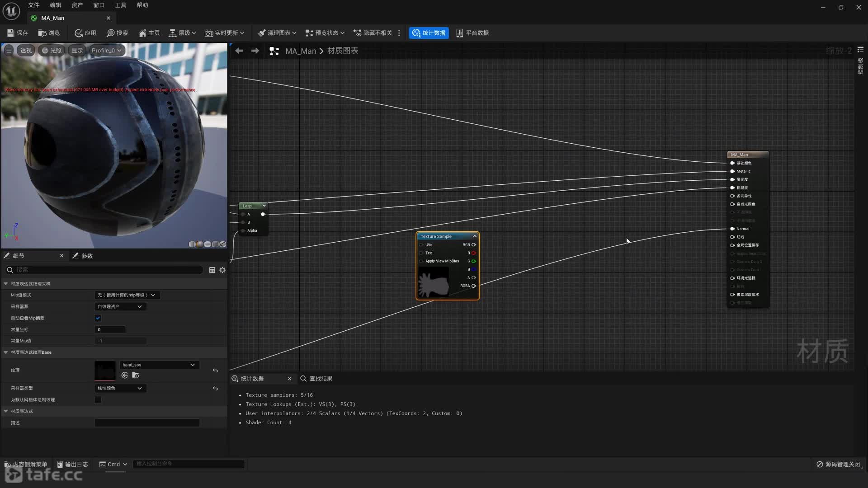The width and height of the screenshot is (868, 488).
Task: Click the 应用 (Apply) toolbar icon
Action: coord(79,33)
